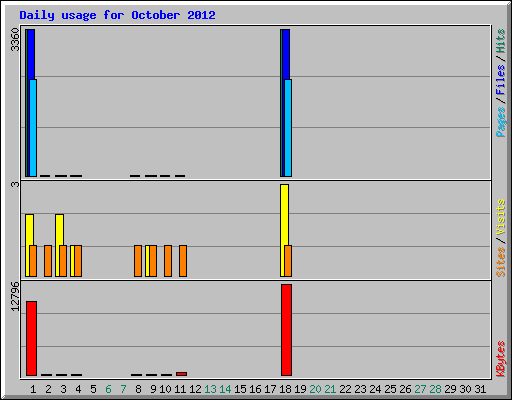This screenshot has height=400, width=512.
Task: Click the yellow 'Visits' legend label
Action: click(501, 217)
